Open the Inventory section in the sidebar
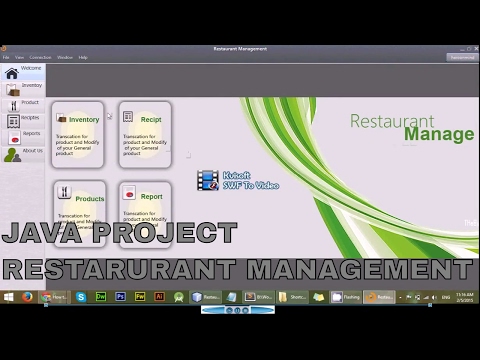 click(23, 89)
